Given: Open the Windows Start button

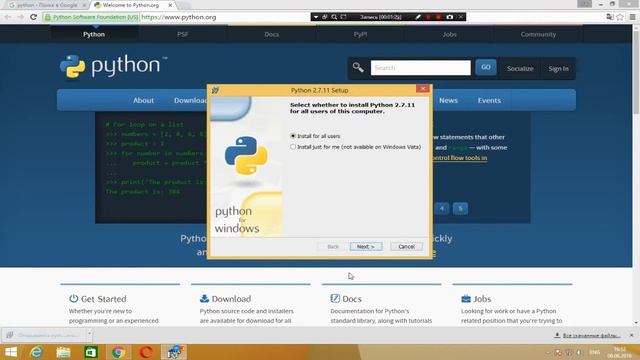Looking at the screenshot, I should tap(11, 352).
